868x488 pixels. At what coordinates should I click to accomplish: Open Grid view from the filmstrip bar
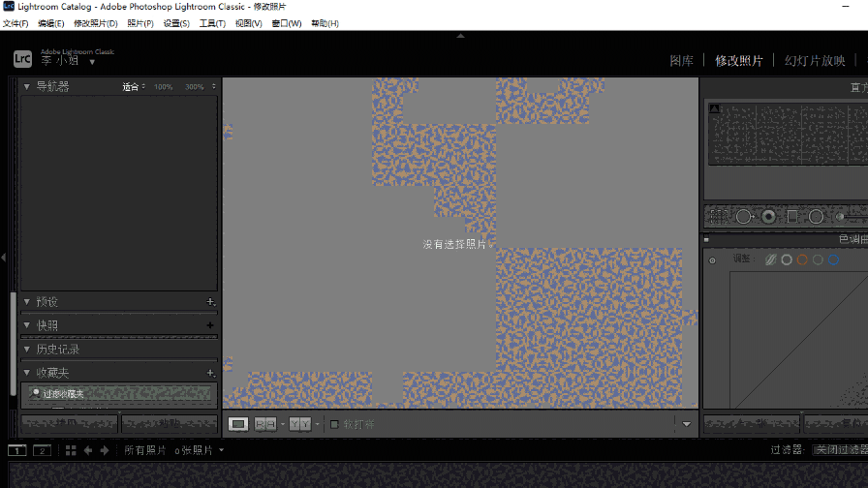(x=71, y=450)
